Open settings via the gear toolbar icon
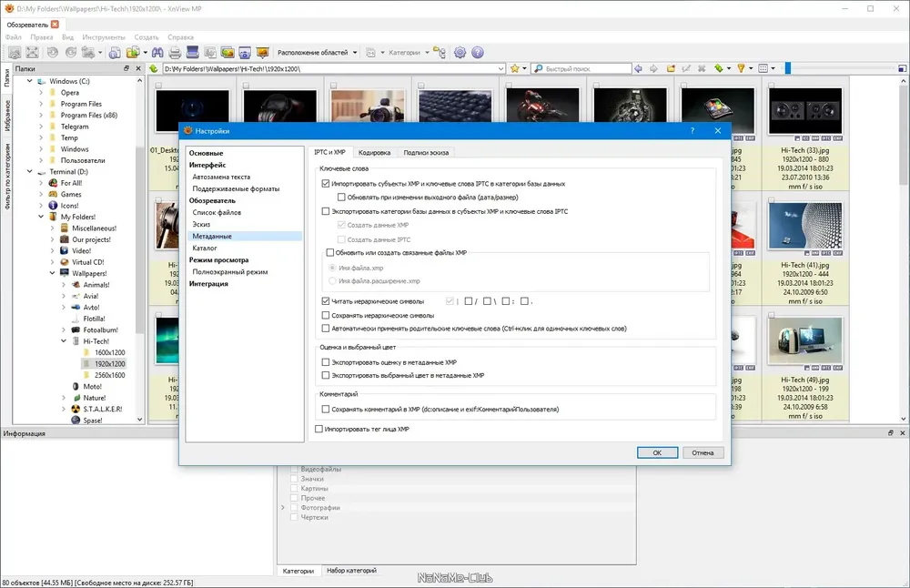Viewport: 910px width, 588px height. (x=460, y=52)
